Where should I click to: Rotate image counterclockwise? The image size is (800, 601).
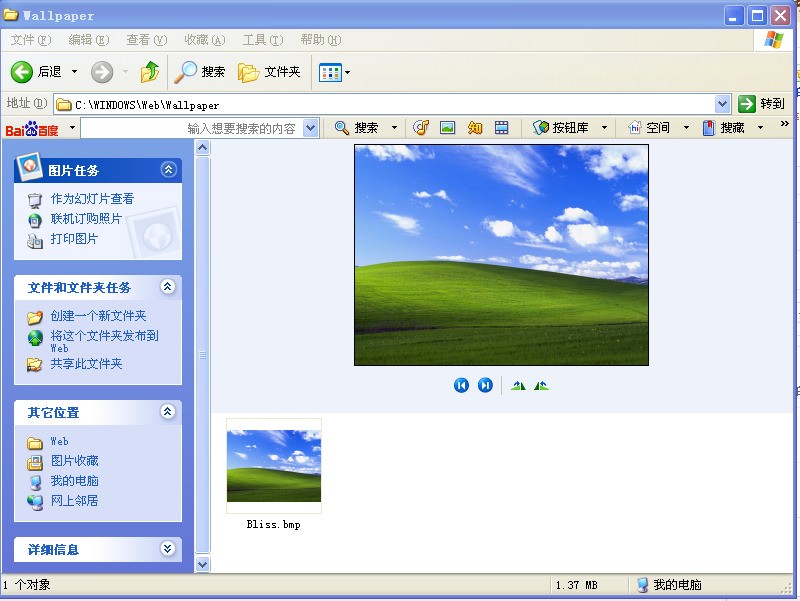pyautogui.click(x=541, y=386)
